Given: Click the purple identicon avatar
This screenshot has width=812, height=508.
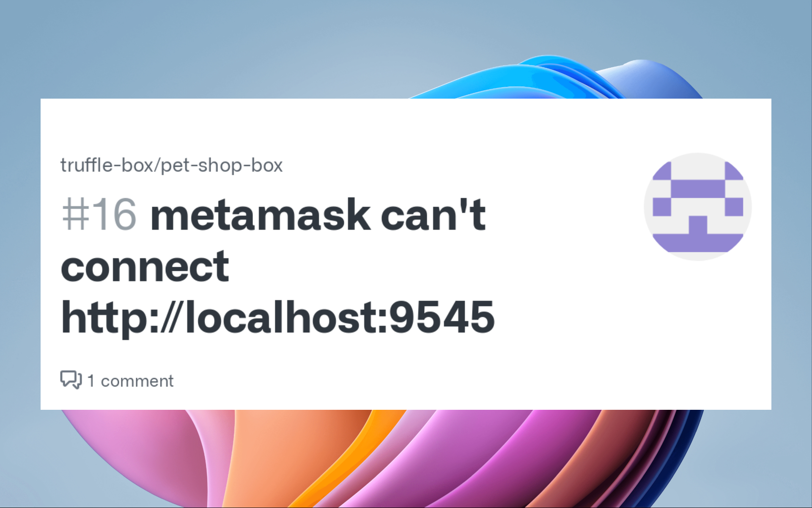Looking at the screenshot, I should point(698,207).
